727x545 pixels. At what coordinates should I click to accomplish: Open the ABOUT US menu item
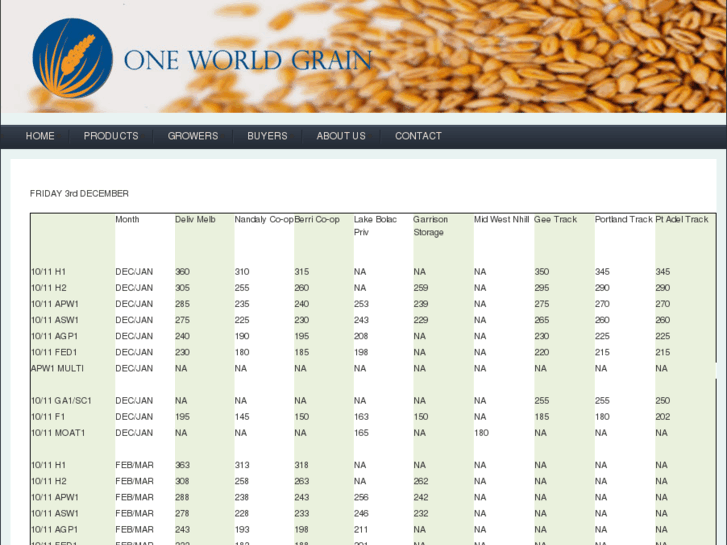pos(341,136)
